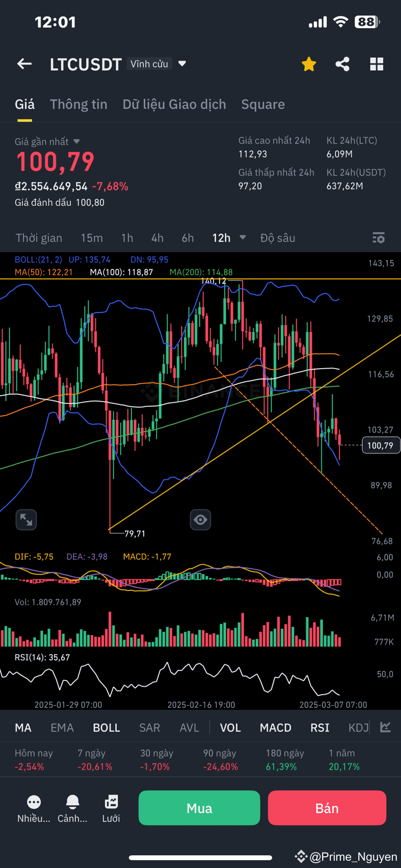Tap the Vĩnh cửu contract label
Screen dimensions: 401x868
click(149, 64)
